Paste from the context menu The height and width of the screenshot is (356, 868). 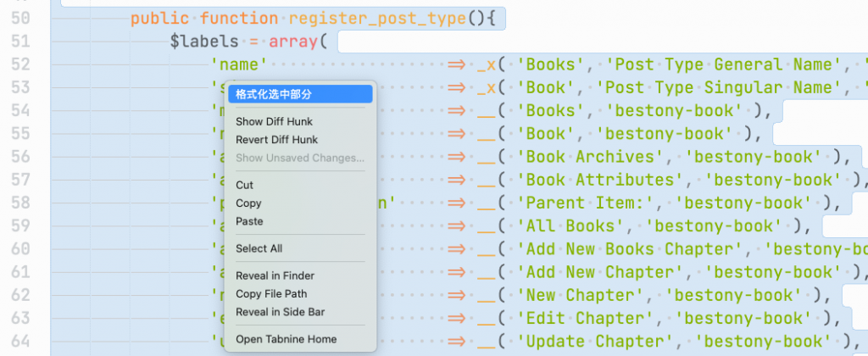249,221
